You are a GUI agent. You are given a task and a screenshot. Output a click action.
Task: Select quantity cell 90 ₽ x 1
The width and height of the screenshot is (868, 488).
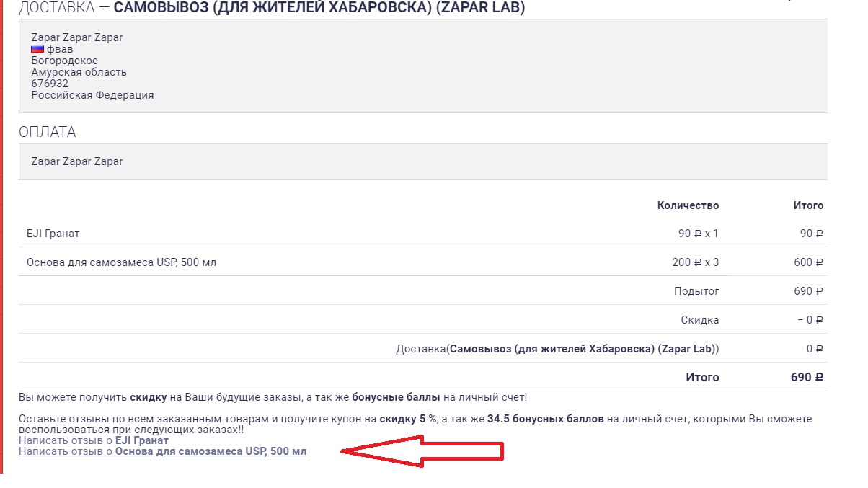(699, 234)
